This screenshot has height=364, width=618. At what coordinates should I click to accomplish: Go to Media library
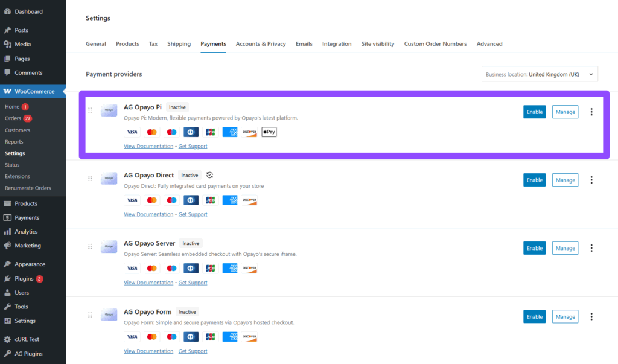[x=22, y=44]
